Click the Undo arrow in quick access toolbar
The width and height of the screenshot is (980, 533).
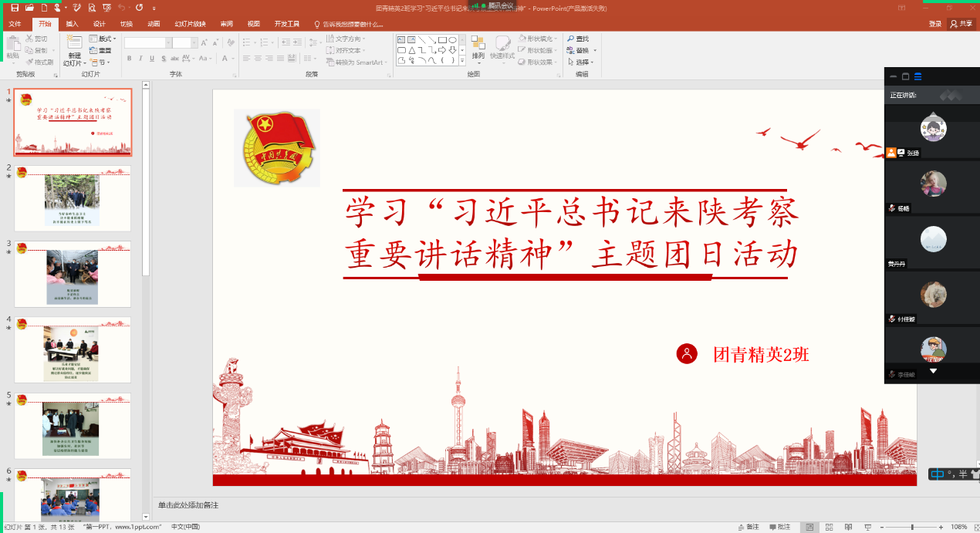pos(121,8)
